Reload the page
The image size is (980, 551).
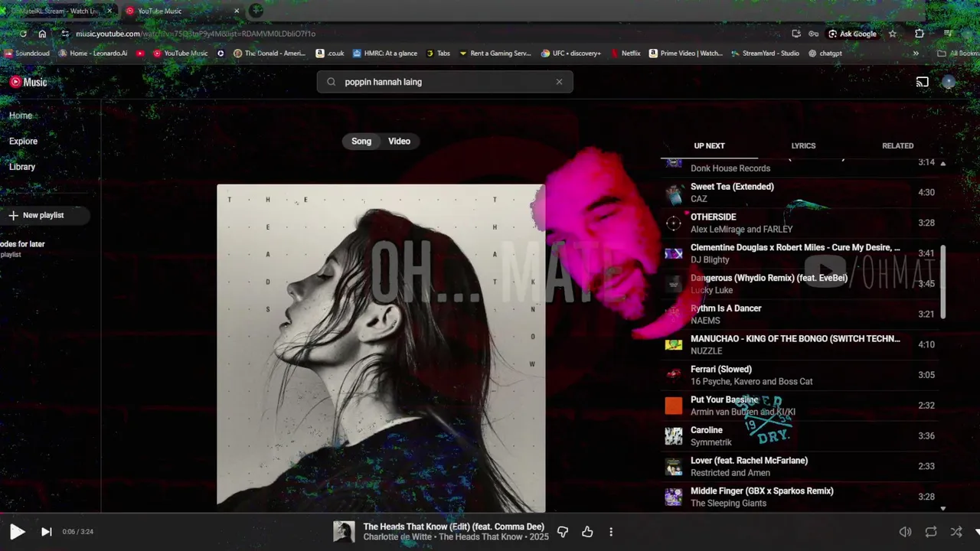click(x=23, y=34)
